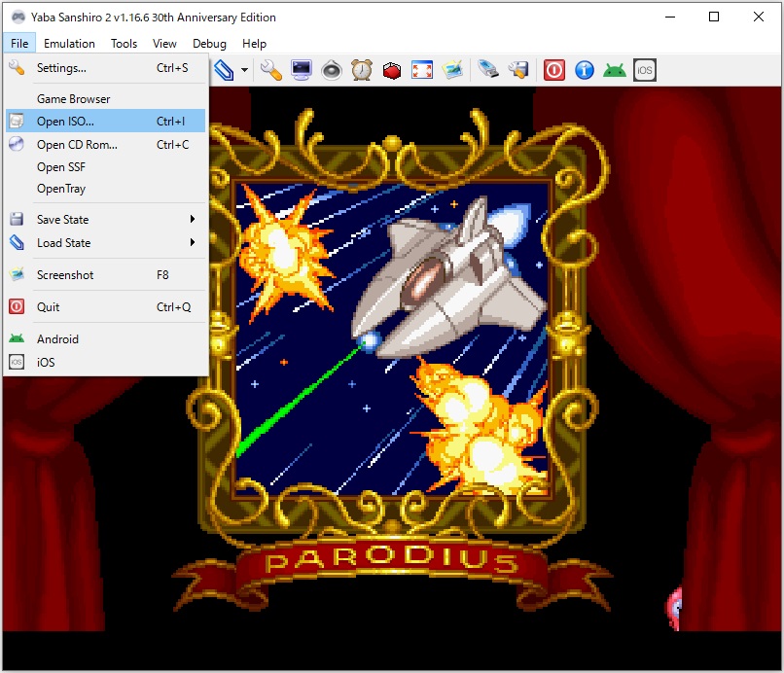The width and height of the screenshot is (784, 673).
Task: Click the USB drive toolbar icon
Action: pos(488,70)
